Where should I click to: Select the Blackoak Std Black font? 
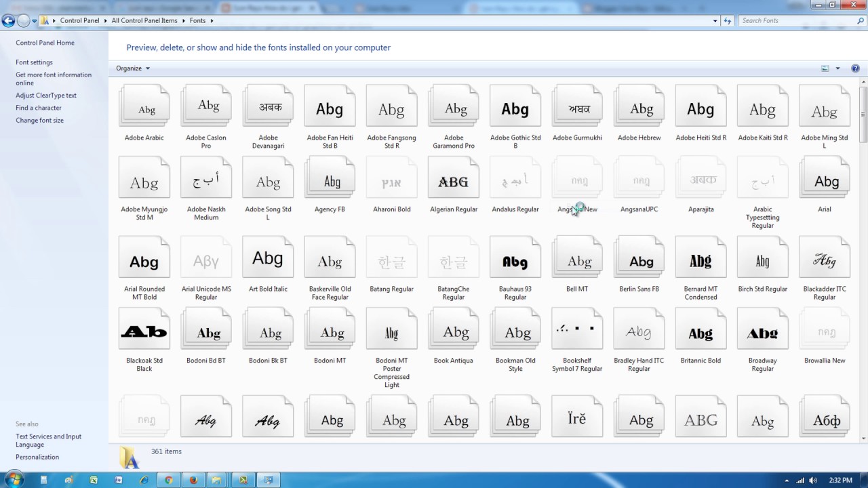pos(144,330)
